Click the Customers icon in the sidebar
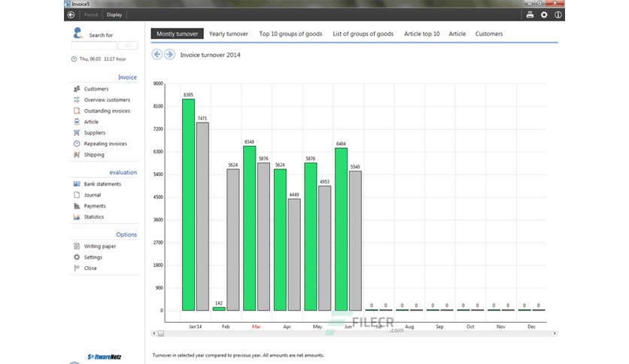Screen dimensions: 629x364 click(x=77, y=89)
